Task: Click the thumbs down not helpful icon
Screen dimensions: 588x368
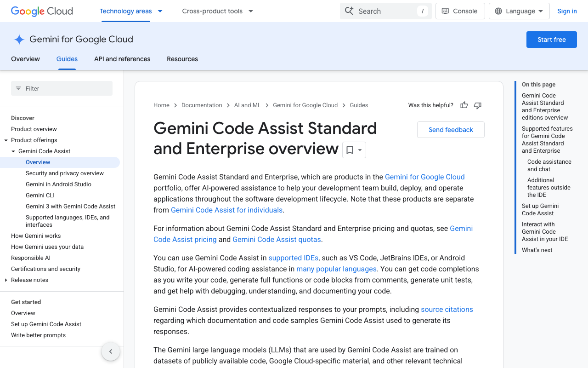Action: tap(478, 105)
